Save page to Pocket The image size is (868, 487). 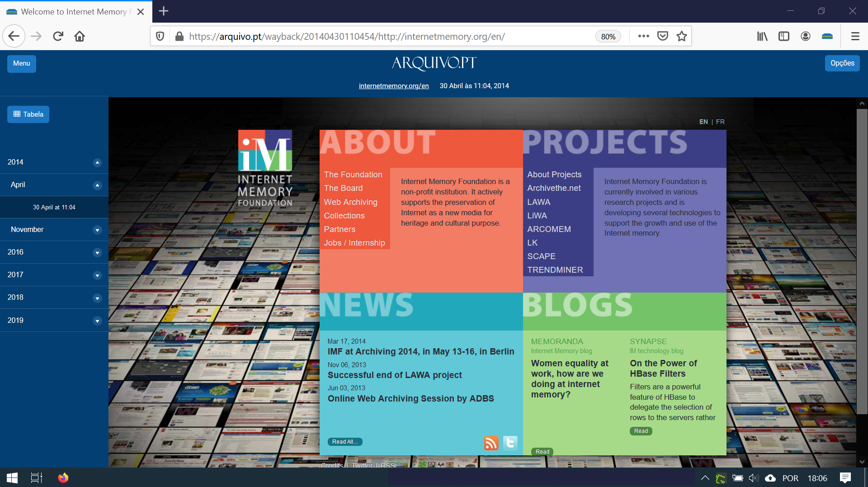[663, 36]
